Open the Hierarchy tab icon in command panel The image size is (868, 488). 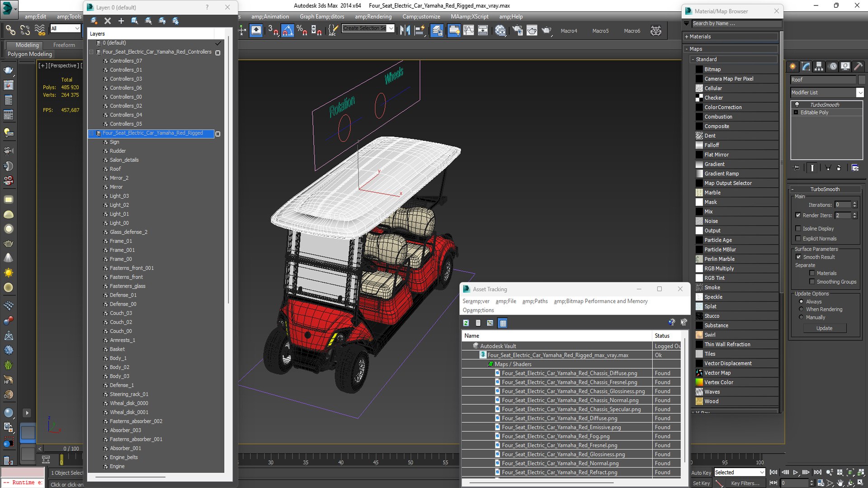point(819,66)
